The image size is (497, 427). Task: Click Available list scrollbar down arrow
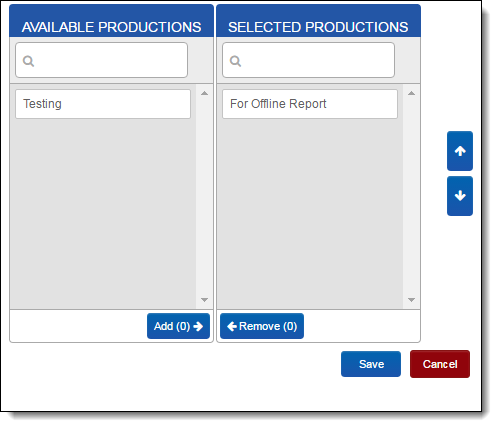204,300
